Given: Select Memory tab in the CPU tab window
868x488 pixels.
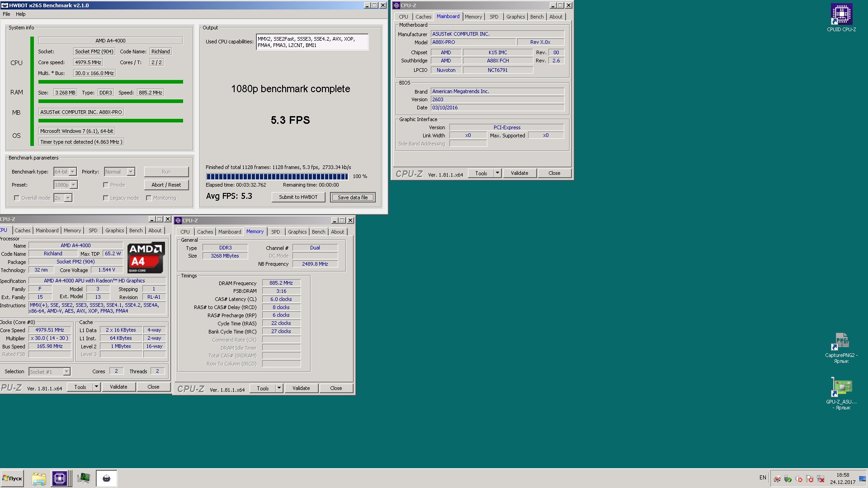Looking at the screenshot, I should (x=72, y=230).
